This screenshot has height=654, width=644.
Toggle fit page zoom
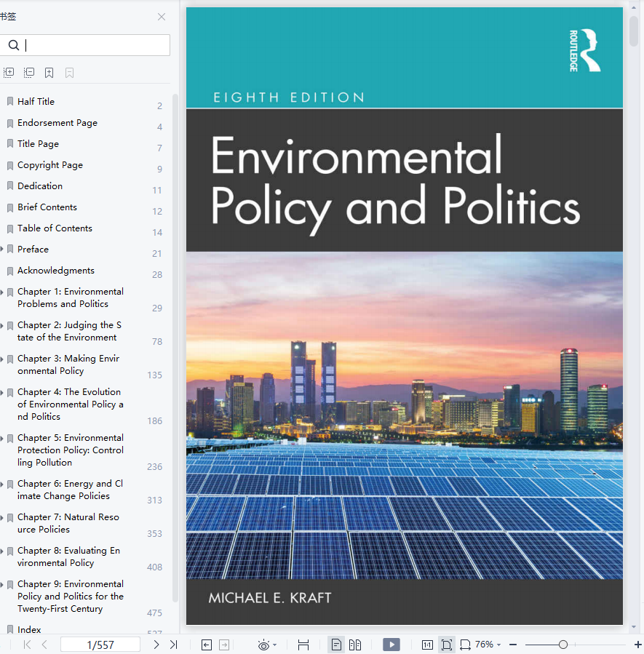click(x=446, y=645)
